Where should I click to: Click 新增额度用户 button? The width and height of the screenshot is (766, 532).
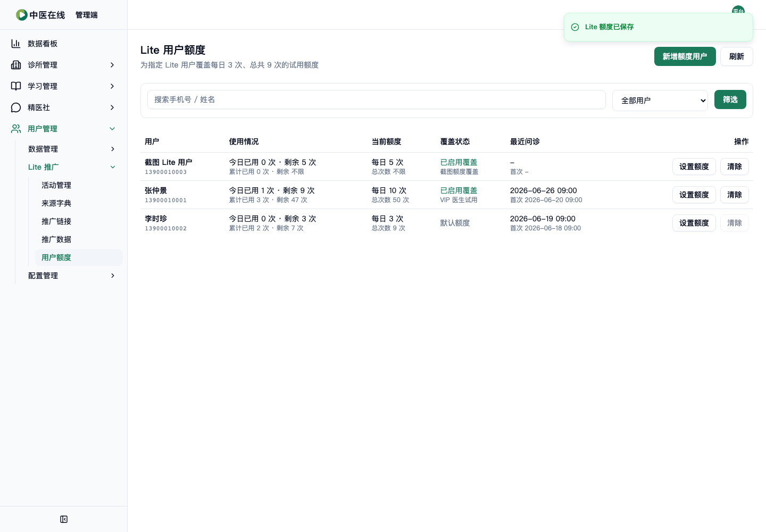685,56
